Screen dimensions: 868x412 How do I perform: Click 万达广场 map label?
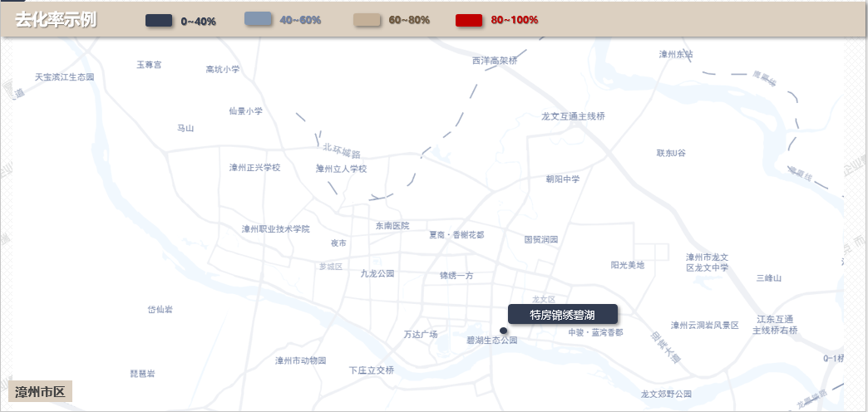pyautogui.click(x=421, y=334)
